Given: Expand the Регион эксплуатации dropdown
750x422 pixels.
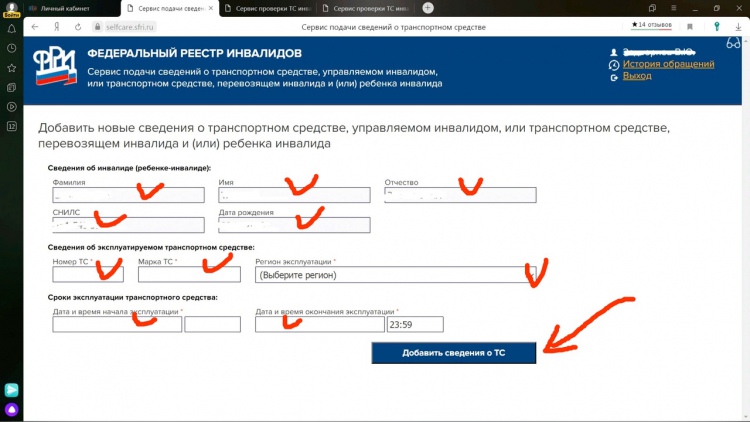Looking at the screenshot, I should 396,274.
